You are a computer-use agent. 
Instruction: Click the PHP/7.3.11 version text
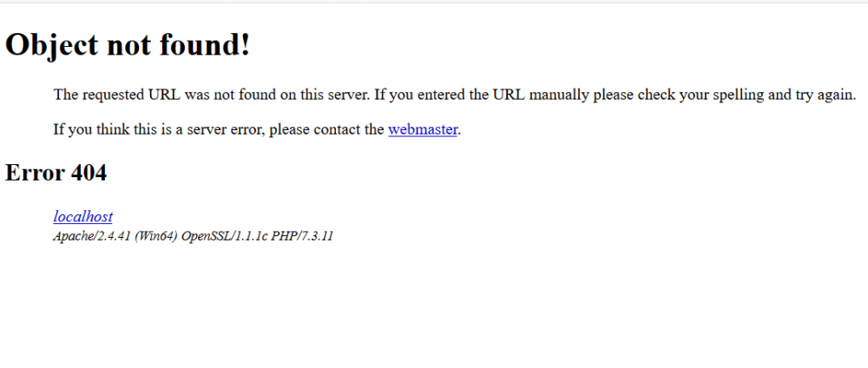(302, 236)
